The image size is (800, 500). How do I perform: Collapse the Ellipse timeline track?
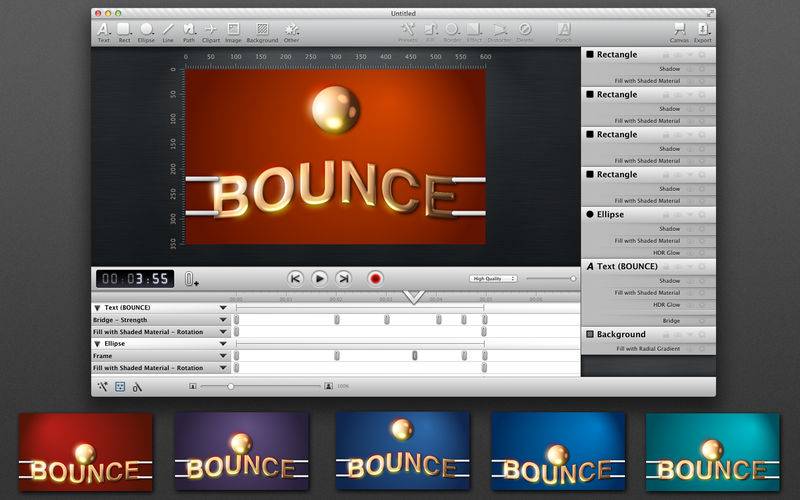pos(97,343)
